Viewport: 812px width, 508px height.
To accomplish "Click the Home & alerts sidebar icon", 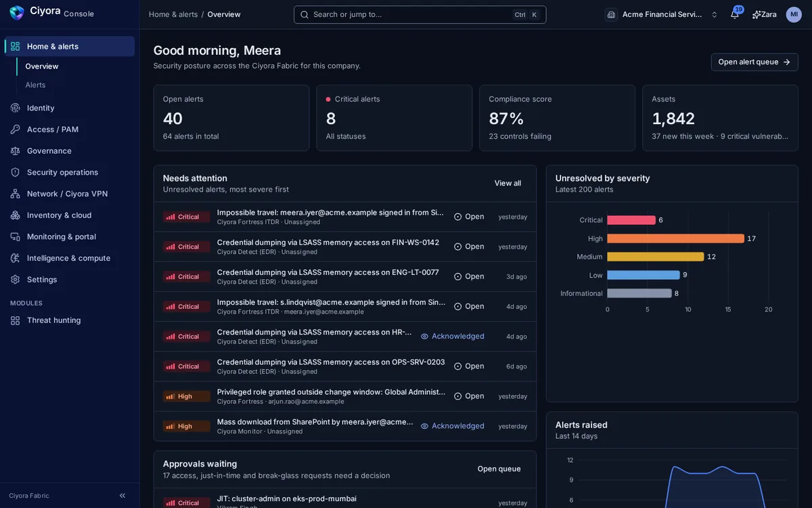I will coord(15,46).
